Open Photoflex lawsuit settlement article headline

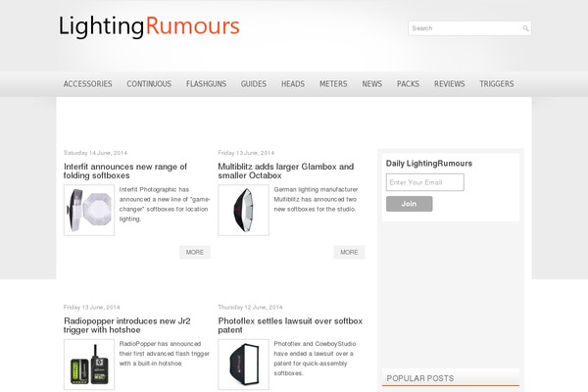click(290, 325)
